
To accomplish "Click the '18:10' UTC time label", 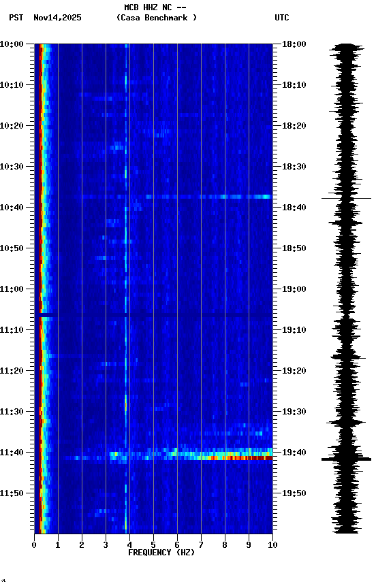I will click(294, 85).
